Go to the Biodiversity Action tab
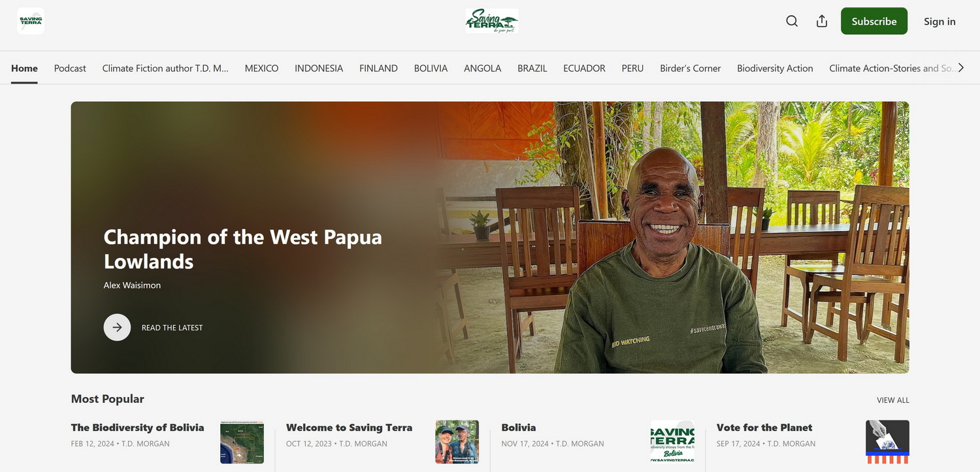Viewport: 980px width, 472px height. 775,68
